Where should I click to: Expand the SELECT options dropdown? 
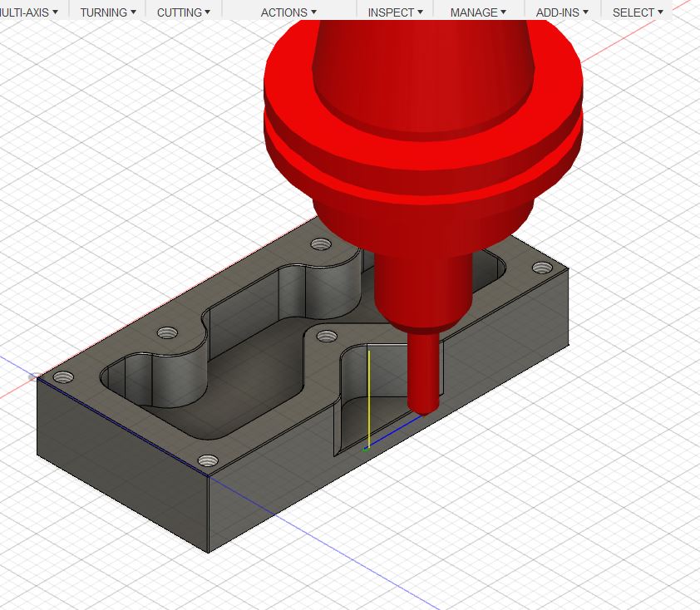pos(638,12)
